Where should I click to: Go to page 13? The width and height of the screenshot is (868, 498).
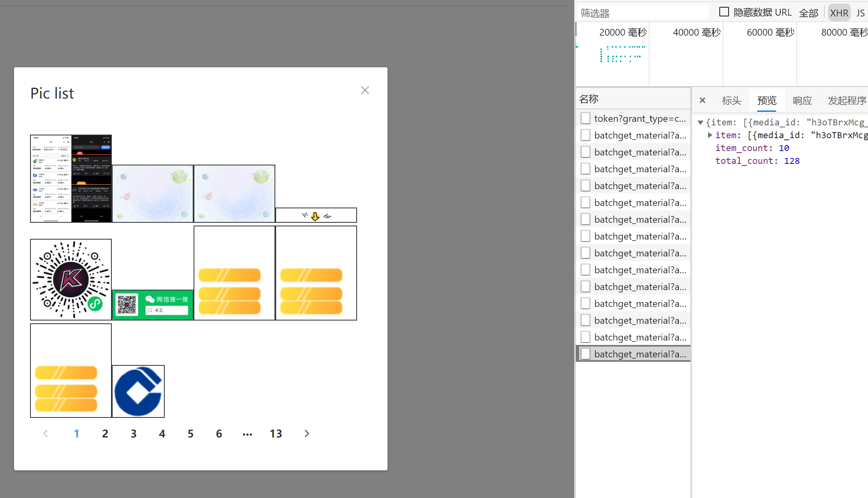click(276, 433)
